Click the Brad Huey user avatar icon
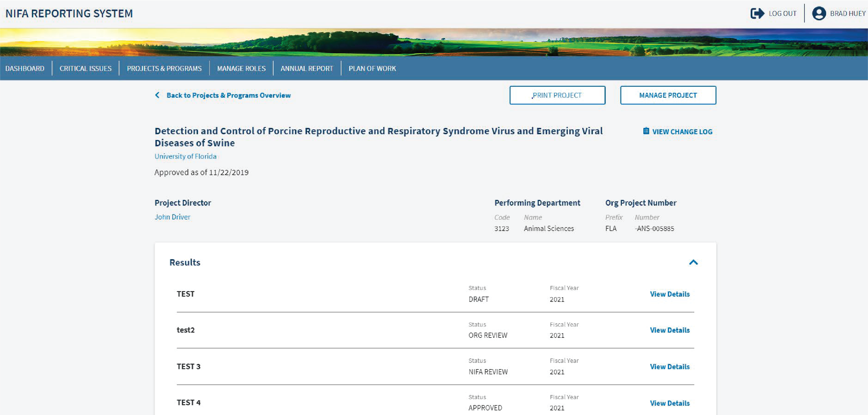This screenshot has width=868, height=415. 818,14
